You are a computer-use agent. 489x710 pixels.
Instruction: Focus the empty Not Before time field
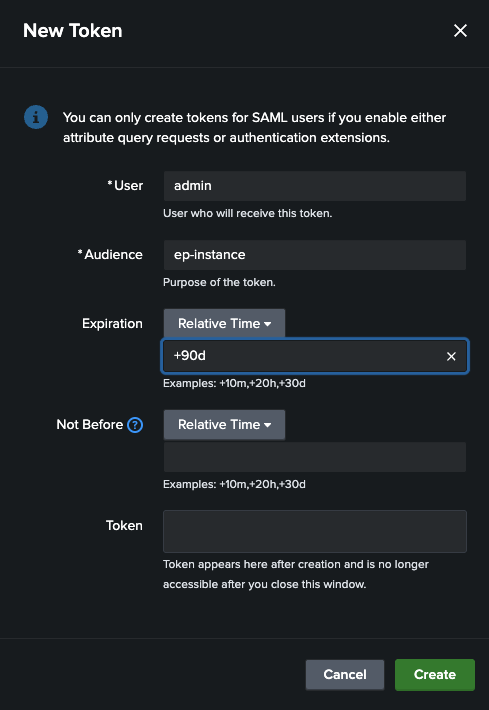tap(315, 457)
